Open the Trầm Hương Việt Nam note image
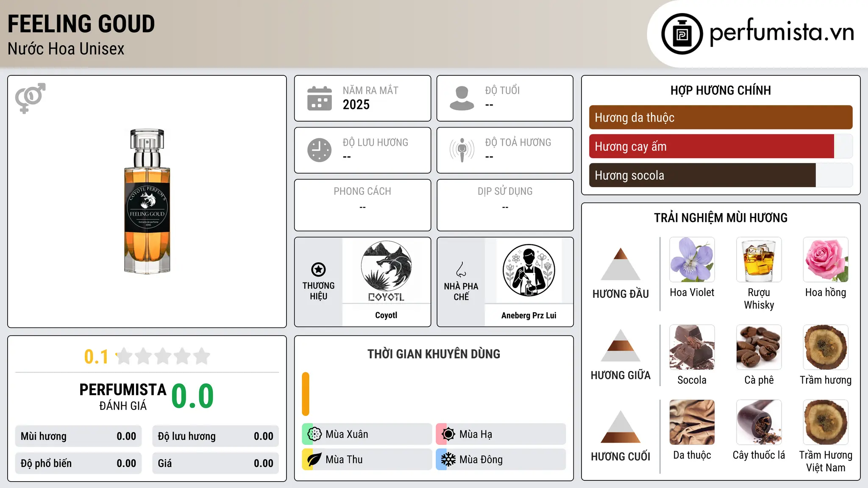The image size is (868, 488). pos(826,422)
